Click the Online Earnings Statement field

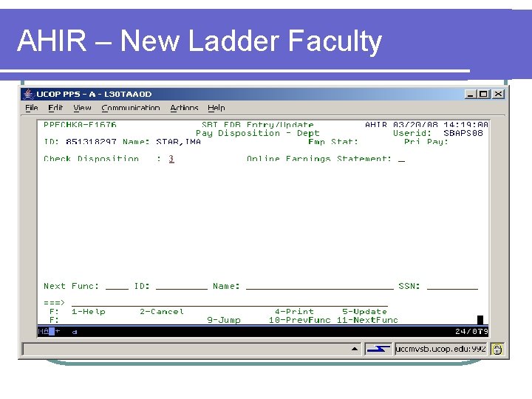click(402, 159)
